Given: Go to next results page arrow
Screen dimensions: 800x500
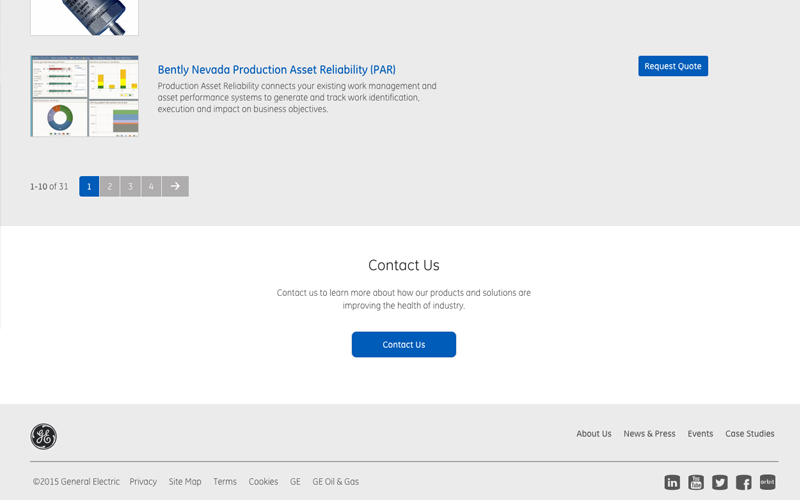Looking at the screenshot, I should click(x=175, y=186).
